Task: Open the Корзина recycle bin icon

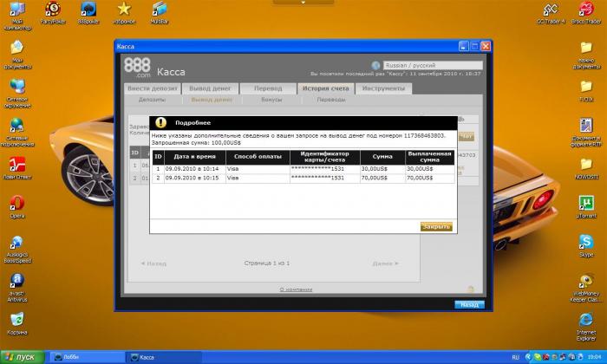Action: [x=17, y=323]
